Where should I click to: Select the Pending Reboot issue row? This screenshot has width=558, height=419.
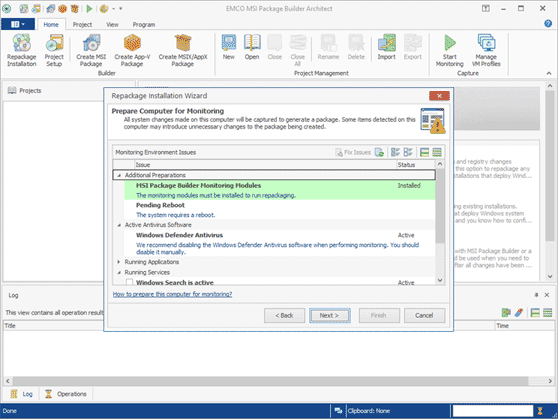279,210
